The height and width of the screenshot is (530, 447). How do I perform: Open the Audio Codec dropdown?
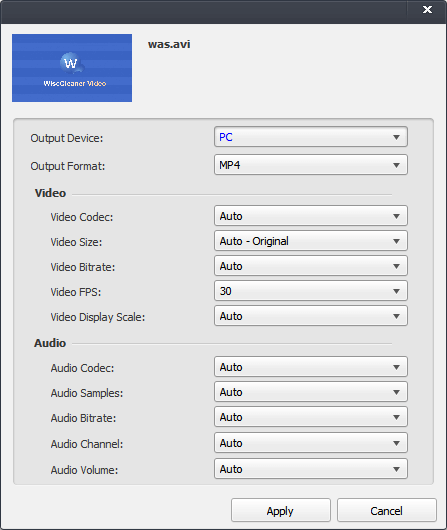click(311, 367)
